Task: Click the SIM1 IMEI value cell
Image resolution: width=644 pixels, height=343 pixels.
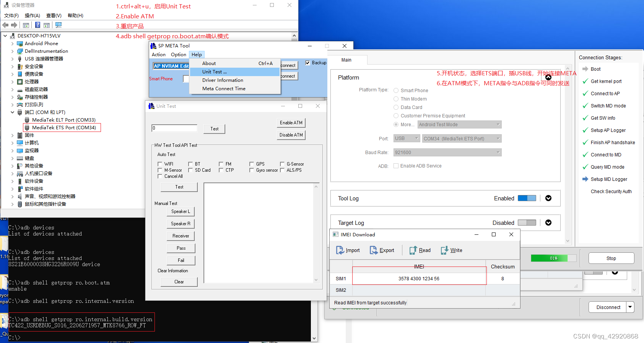Action: 419,279
